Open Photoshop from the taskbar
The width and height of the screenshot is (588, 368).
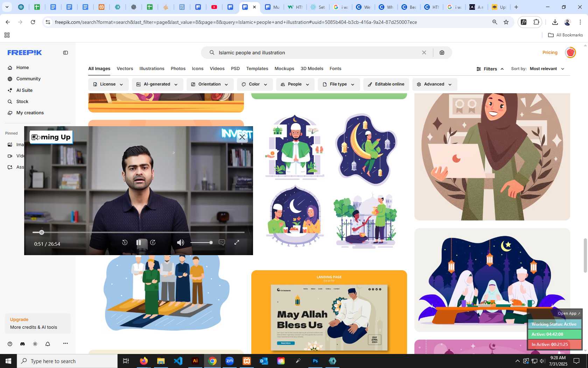click(x=315, y=361)
